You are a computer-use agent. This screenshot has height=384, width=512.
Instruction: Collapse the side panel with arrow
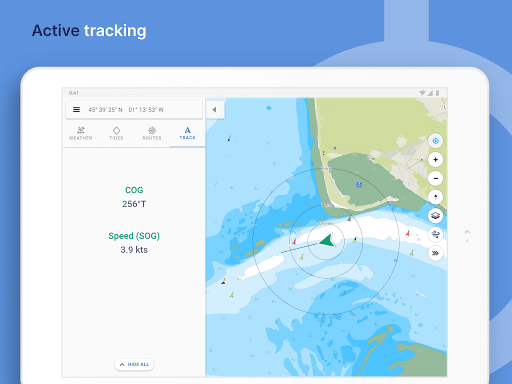(x=214, y=110)
